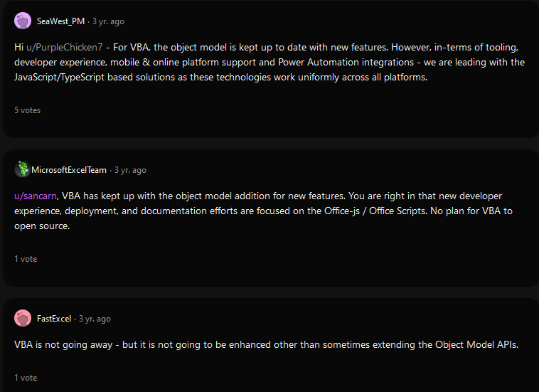
Task: Click 1 vote under FastExcel comment
Action: coord(26,378)
